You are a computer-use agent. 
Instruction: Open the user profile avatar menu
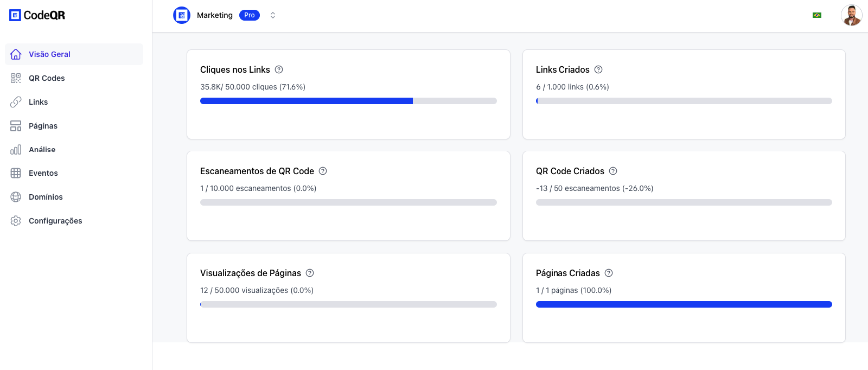pos(851,15)
